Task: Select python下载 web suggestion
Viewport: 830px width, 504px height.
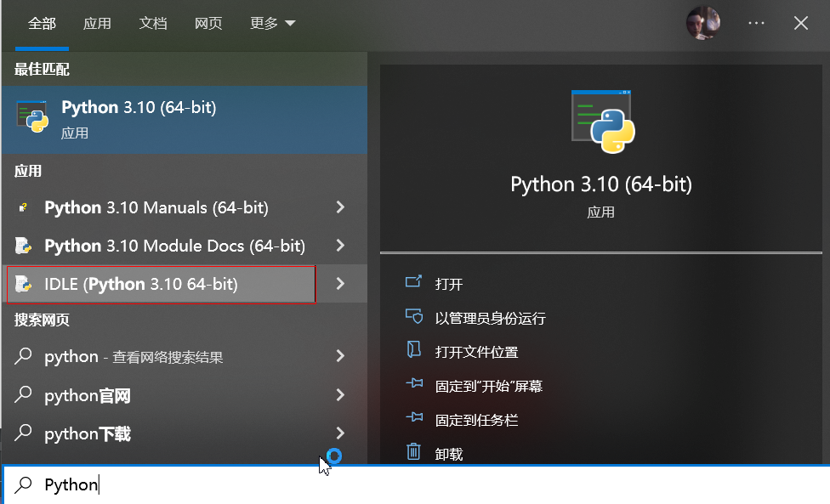Action: (x=185, y=433)
